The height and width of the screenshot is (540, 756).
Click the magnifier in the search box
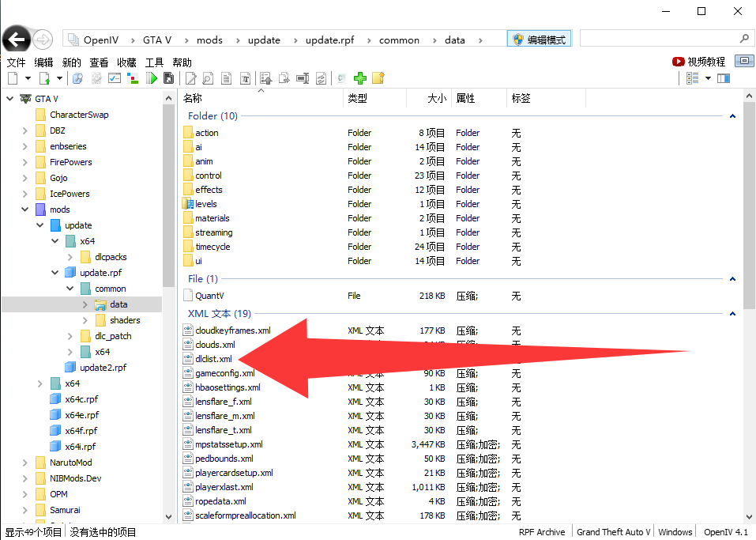[x=744, y=38]
